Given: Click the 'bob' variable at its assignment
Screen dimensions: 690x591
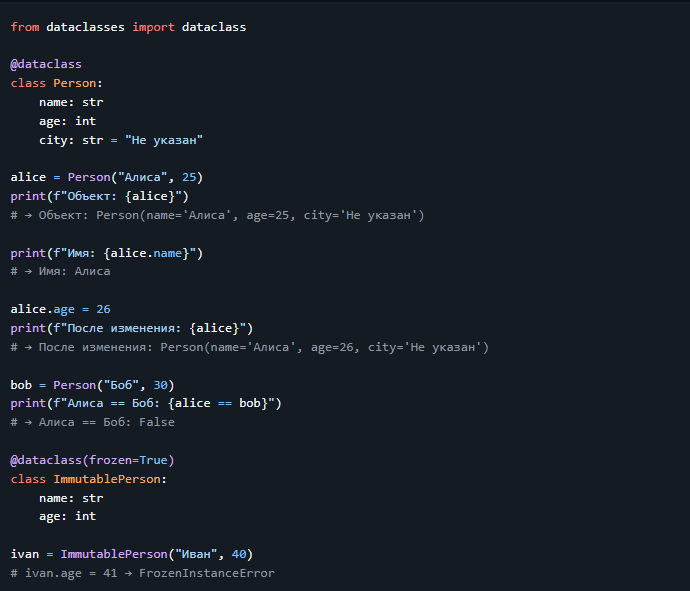Looking at the screenshot, I should click(21, 385).
